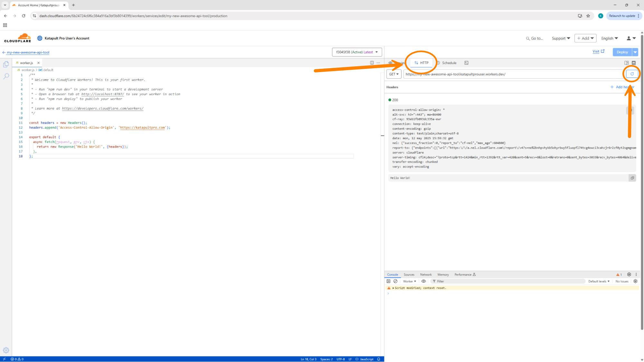Toggle the side panel layout icon
This screenshot has height=362, width=644.
626,63
